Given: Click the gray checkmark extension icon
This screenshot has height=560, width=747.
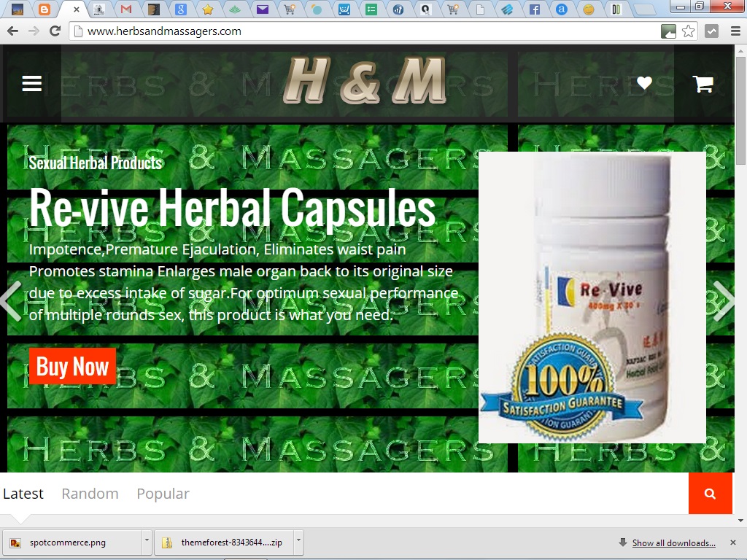Looking at the screenshot, I should [712, 31].
